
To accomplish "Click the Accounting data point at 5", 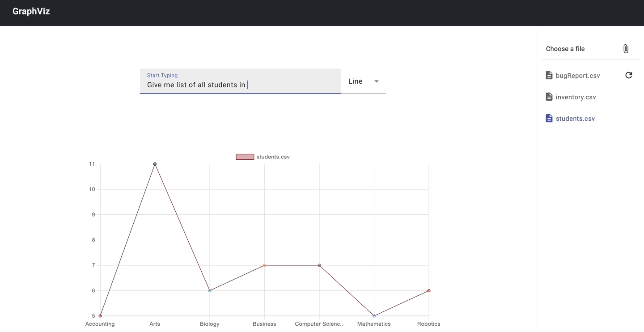I will [x=100, y=316].
